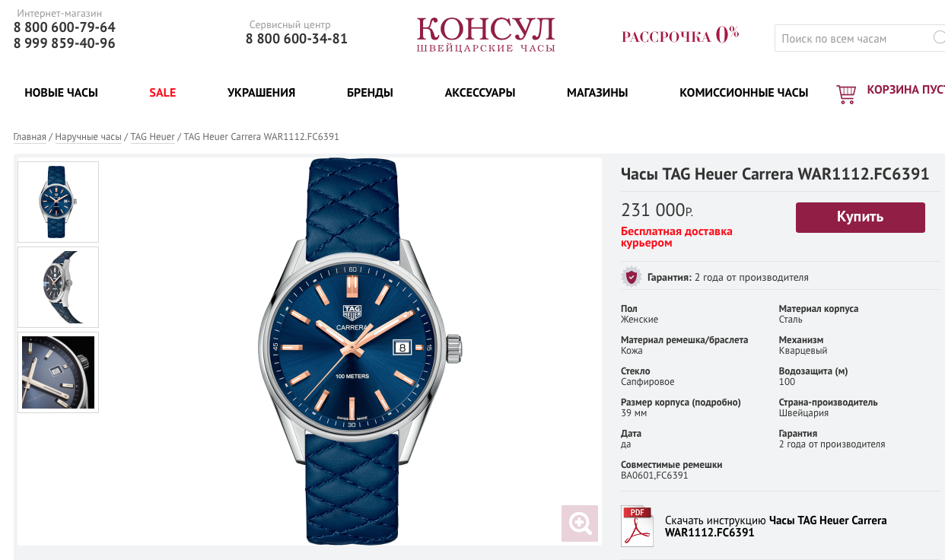
Task: Select the dial close-up thumbnail
Action: pos(59,372)
